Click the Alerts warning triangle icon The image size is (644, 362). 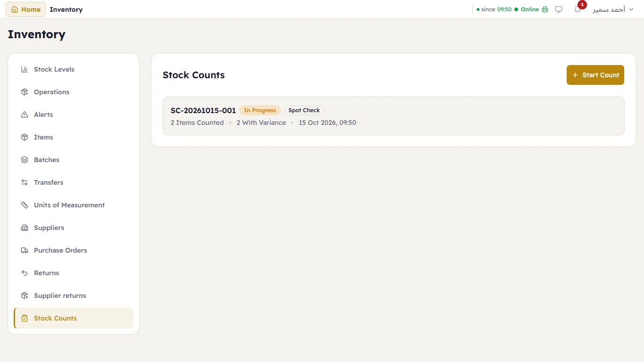coord(25,115)
